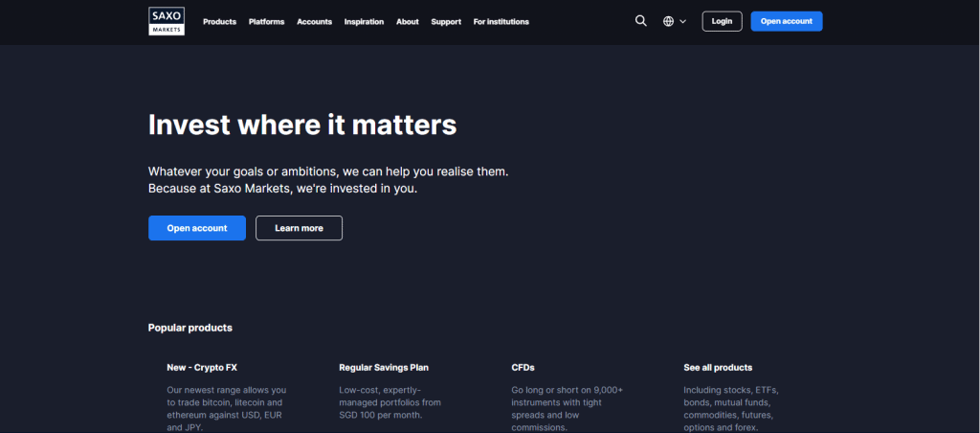This screenshot has height=433, width=980.
Task: Click the Learn more button
Action: click(299, 228)
